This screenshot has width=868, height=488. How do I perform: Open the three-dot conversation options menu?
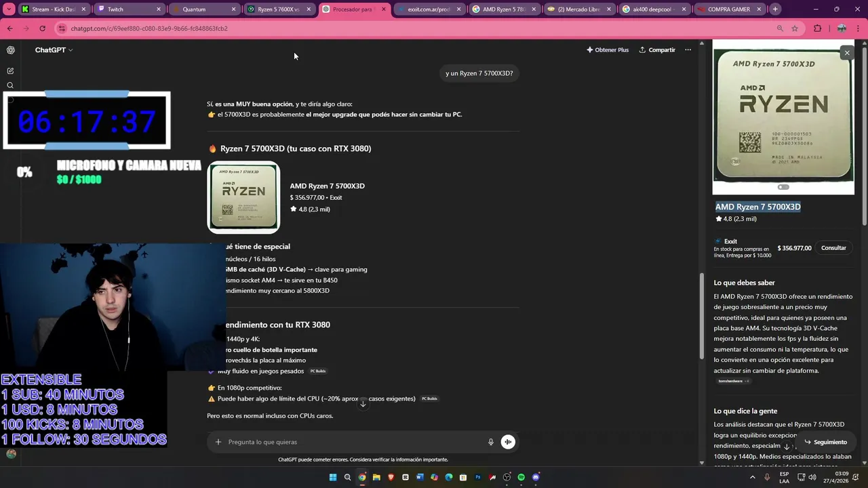tap(688, 50)
